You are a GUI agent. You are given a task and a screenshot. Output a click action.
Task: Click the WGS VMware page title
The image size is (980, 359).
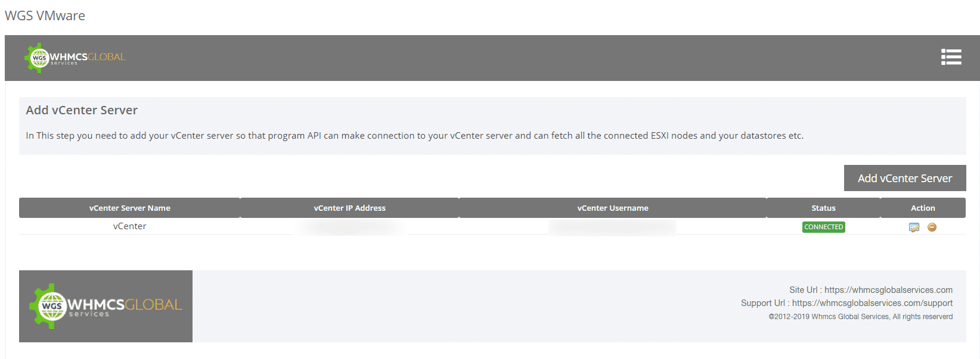click(45, 15)
